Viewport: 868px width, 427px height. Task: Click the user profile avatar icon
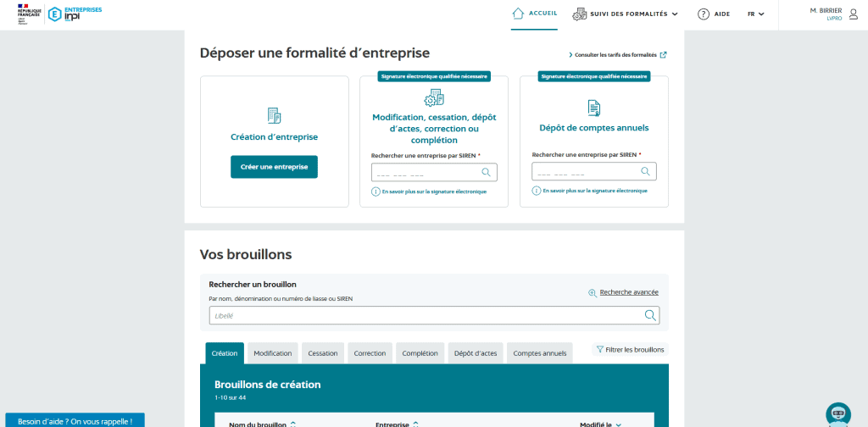852,14
